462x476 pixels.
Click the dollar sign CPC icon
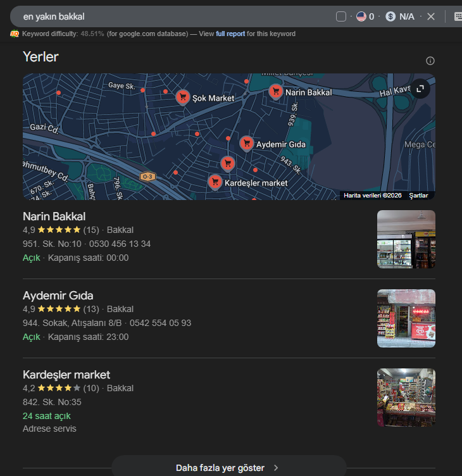(390, 16)
